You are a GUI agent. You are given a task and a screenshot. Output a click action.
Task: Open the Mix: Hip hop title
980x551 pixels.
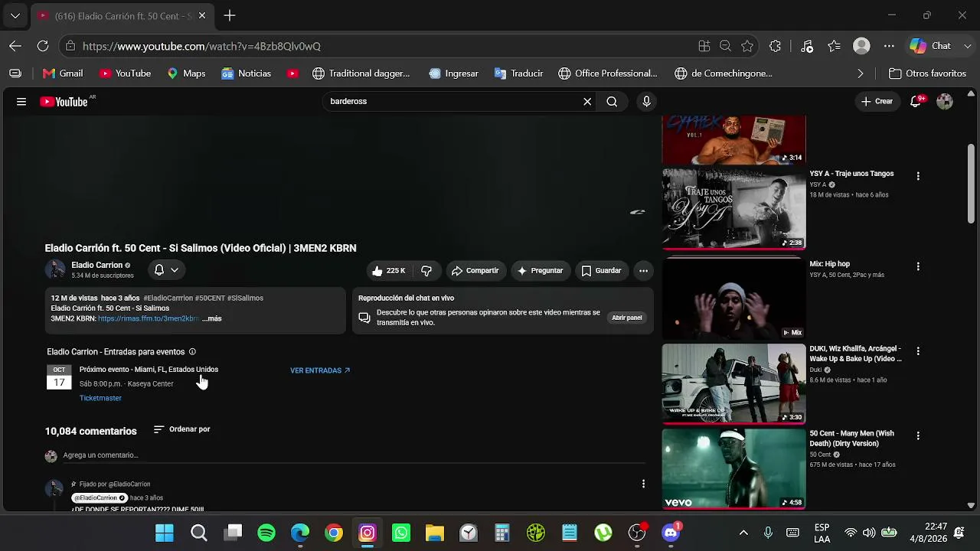pyautogui.click(x=830, y=264)
